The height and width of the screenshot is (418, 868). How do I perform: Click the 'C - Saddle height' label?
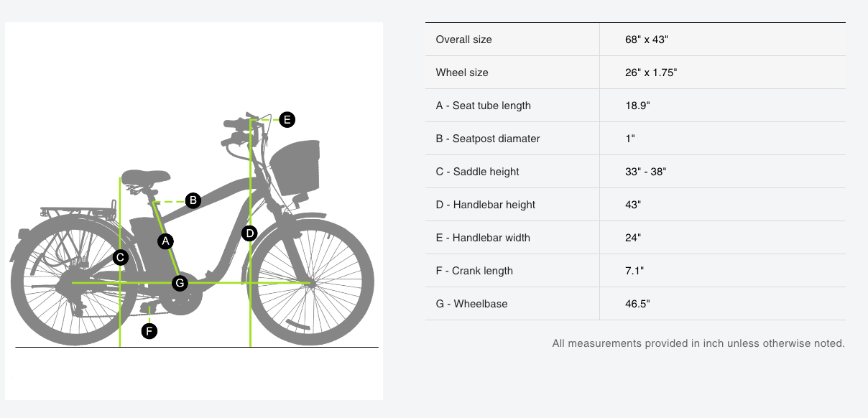point(478,172)
